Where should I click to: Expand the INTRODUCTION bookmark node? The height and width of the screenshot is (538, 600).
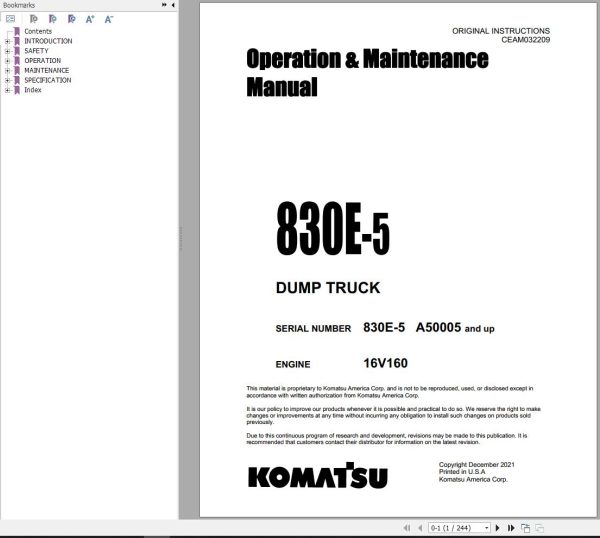click(7, 41)
